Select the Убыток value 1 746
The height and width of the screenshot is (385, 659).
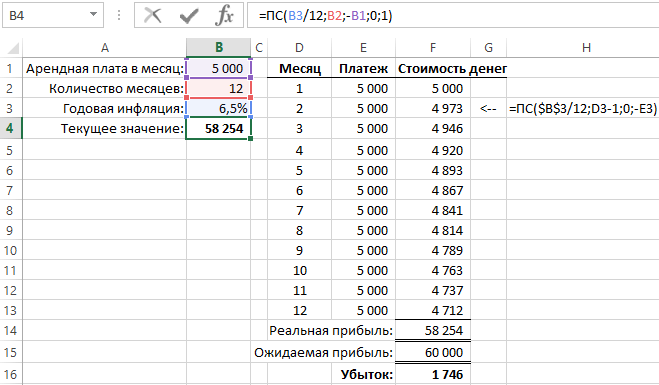(x=433, y=374)
